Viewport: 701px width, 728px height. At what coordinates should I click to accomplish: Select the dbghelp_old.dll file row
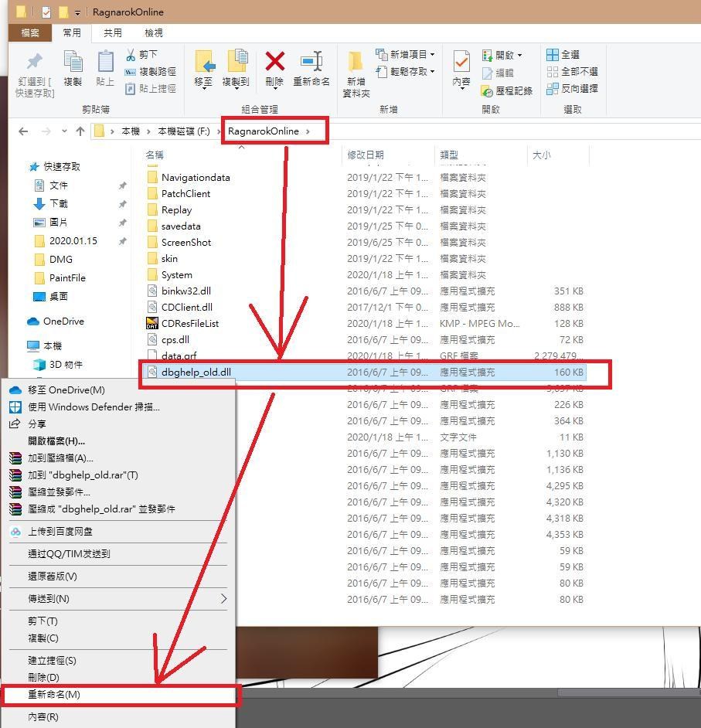pyautogui.click(x=366, y=373)
